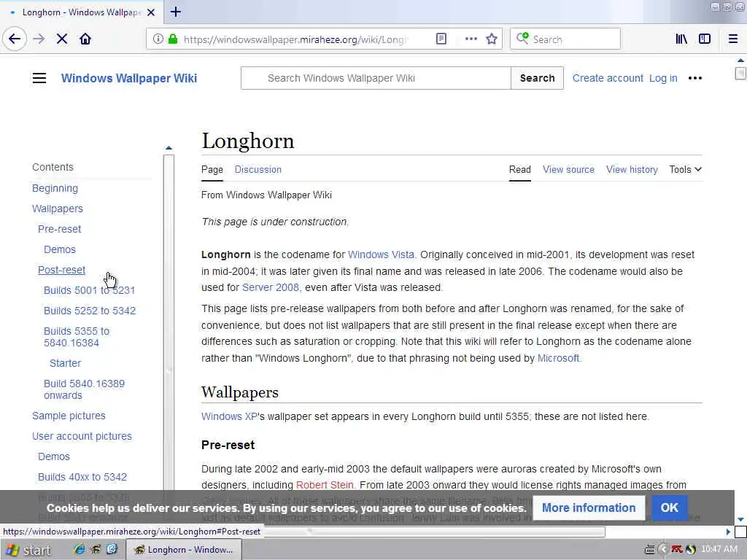Open the Windows XP article link
The image size is (747, 560).
pyautogui.click(x=229, y=416)
